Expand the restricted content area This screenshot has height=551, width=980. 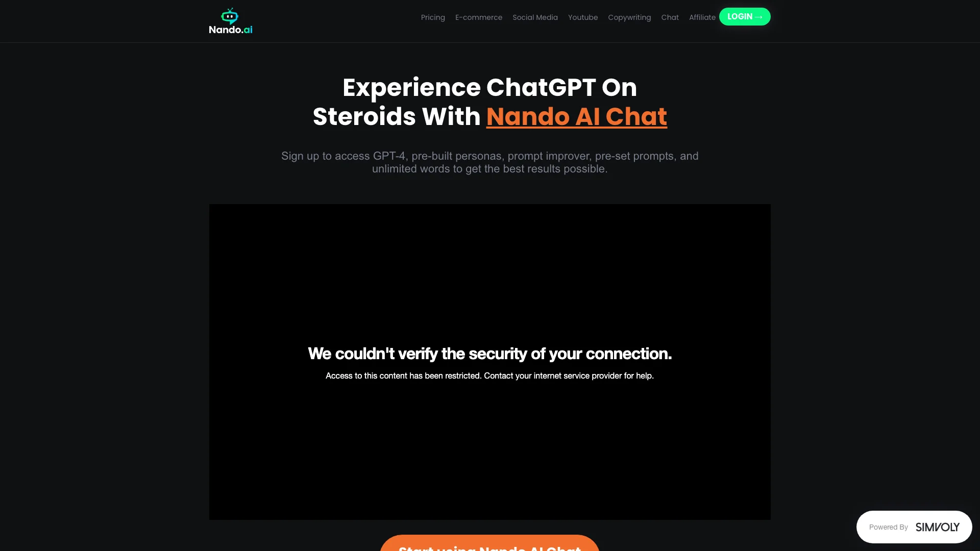(489, 362)
